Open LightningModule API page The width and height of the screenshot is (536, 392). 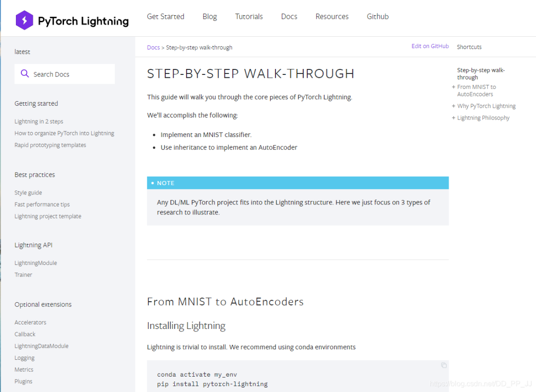[36, 263]
